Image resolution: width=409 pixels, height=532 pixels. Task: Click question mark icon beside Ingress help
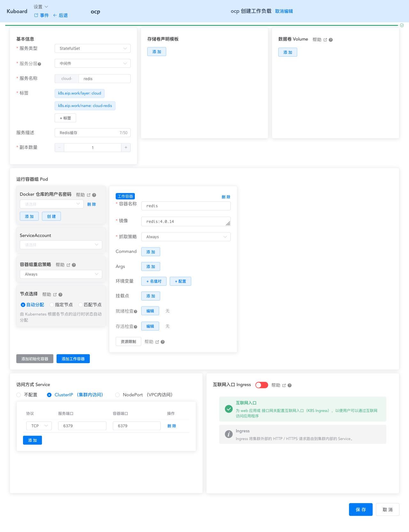point(289,385)
